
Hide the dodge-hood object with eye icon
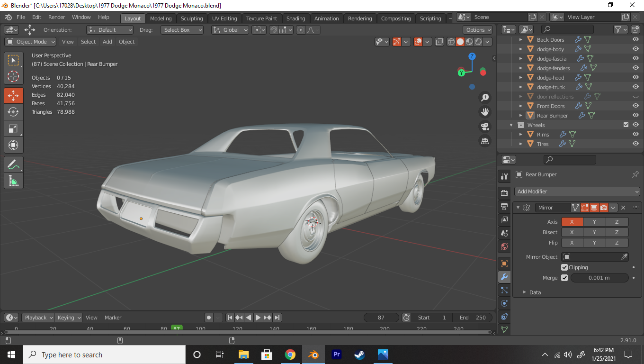click(x=635, y=78)
